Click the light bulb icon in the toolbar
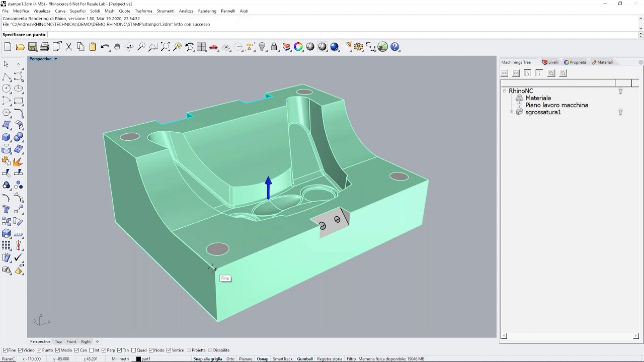Screen dimensions: 644x362 262,47
